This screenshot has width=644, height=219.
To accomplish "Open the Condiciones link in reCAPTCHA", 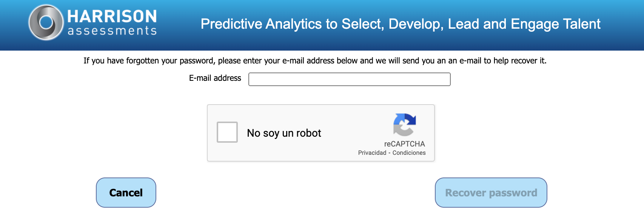I will click(x=409, y=153).
